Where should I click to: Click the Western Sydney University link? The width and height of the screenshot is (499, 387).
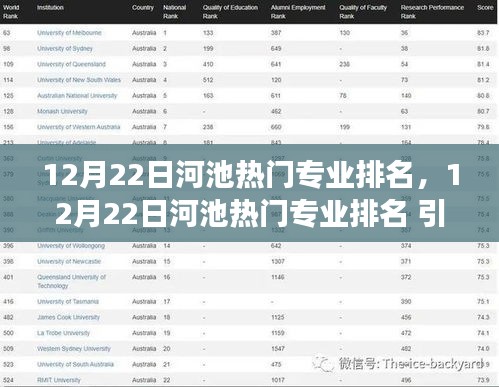[x=74, y=348]
